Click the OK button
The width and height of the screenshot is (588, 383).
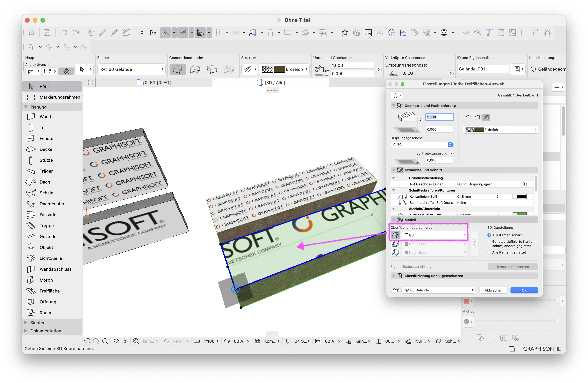pos(524,290)
